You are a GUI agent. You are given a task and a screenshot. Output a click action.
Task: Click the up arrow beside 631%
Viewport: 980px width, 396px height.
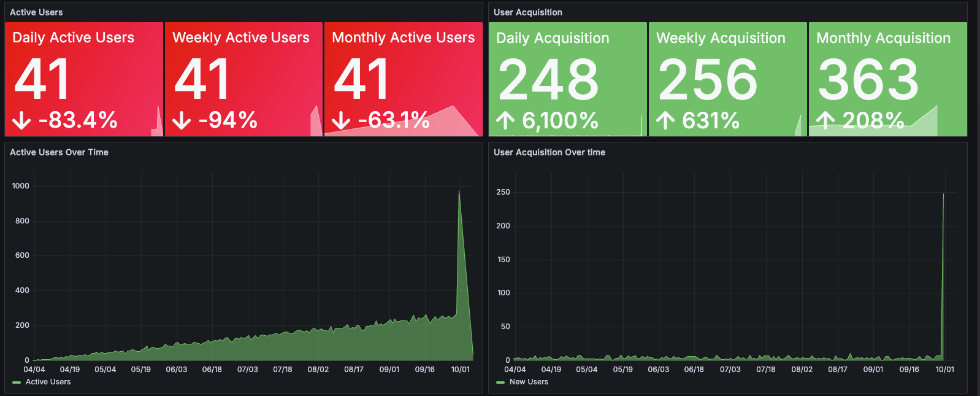tap(665, 120)
